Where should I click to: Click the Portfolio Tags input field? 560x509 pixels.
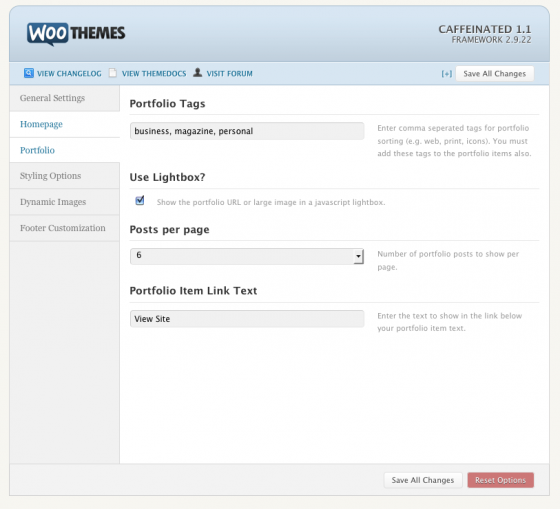(x=247, y=131)
